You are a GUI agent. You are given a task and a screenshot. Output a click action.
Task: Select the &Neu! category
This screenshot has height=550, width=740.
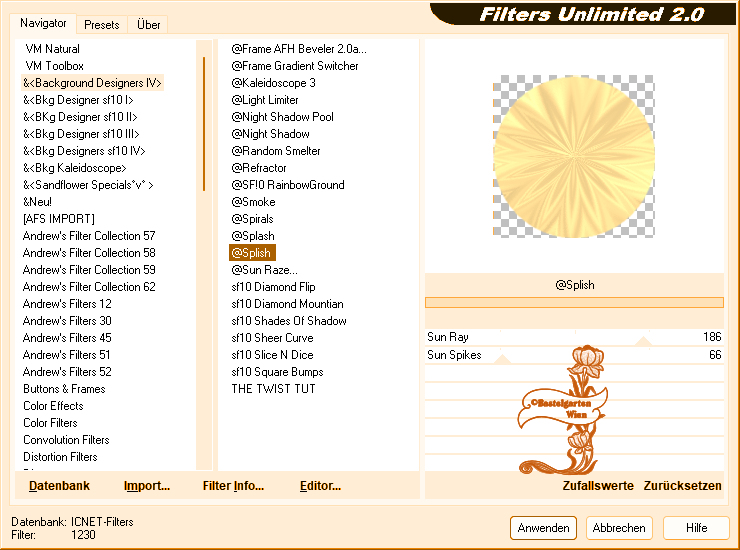(37, 202)
